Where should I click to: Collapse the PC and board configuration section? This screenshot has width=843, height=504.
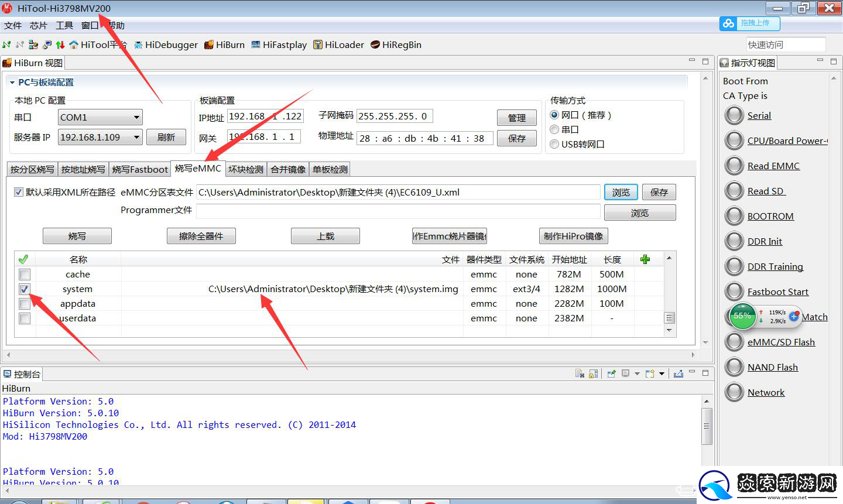click(12, 83)
